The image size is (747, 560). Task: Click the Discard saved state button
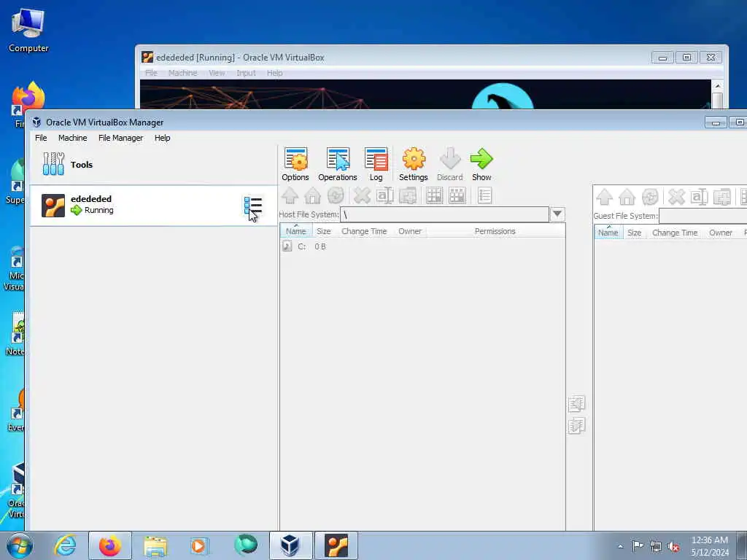point(449,164)
